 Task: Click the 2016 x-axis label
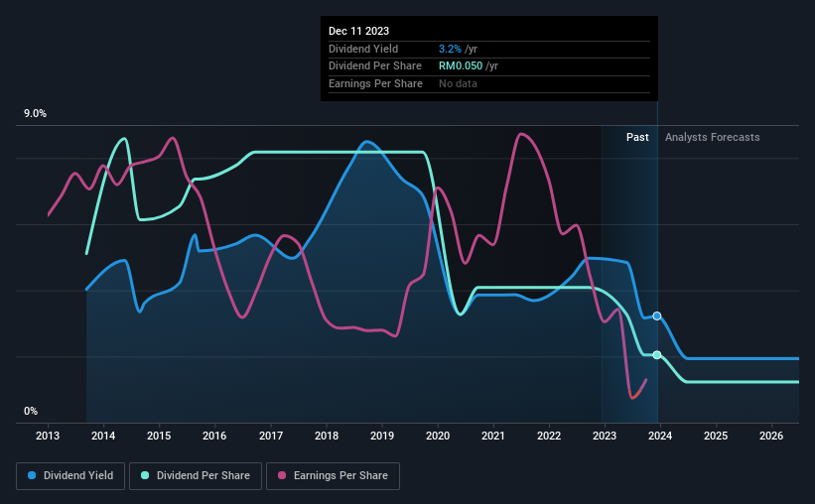pos(214,436)
